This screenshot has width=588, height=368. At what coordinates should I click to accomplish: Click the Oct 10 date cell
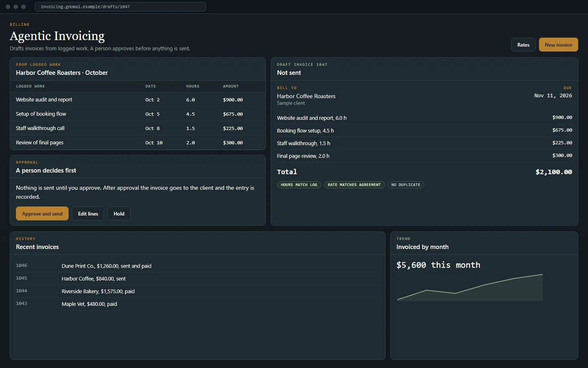pyautogui.click(x=154, y=143)
